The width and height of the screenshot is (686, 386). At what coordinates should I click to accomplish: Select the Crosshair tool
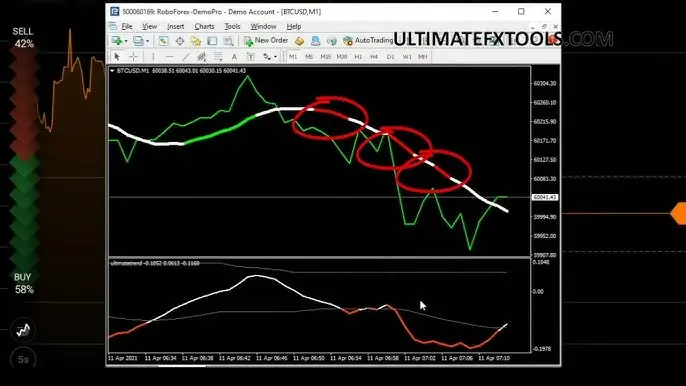133,56
